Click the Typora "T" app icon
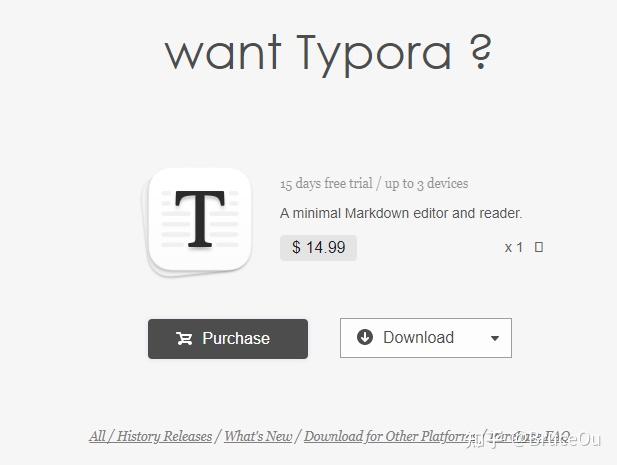Image resolution: width=617 pixels, height=465 pixels. click(x=199, y=220)
